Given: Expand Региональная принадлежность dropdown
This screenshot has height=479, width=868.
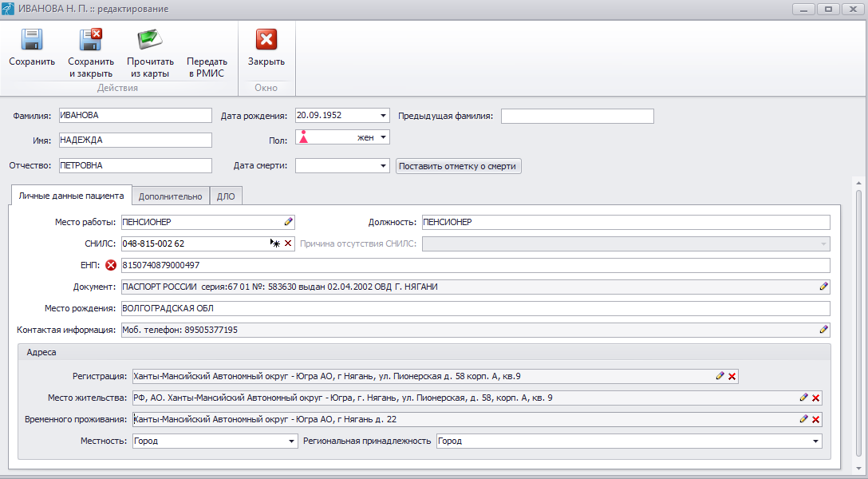Looking at the screenshot, I should coord(815,441).
